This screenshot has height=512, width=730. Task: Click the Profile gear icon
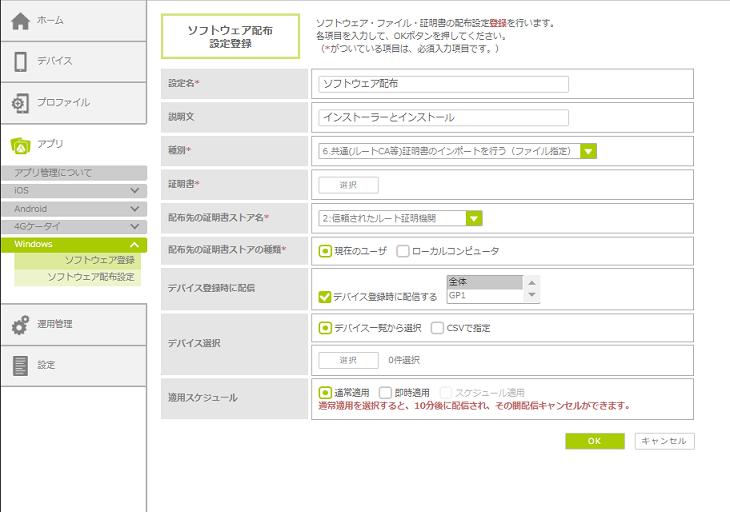tap(20, 103)
